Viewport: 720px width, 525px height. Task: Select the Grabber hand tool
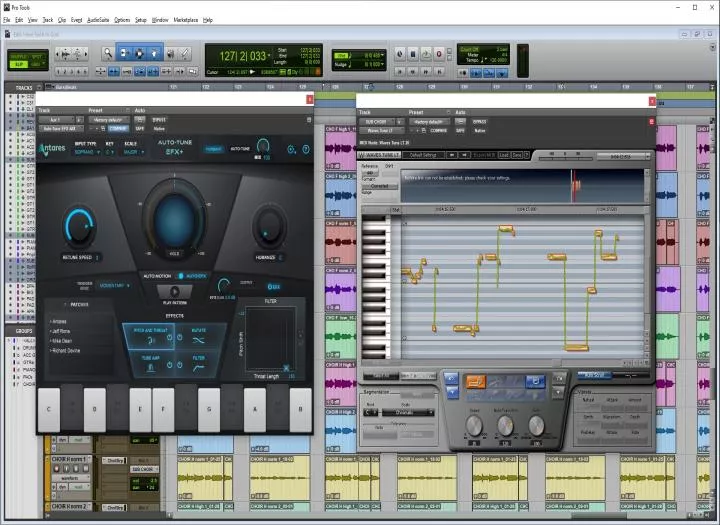tap(155, 54)
